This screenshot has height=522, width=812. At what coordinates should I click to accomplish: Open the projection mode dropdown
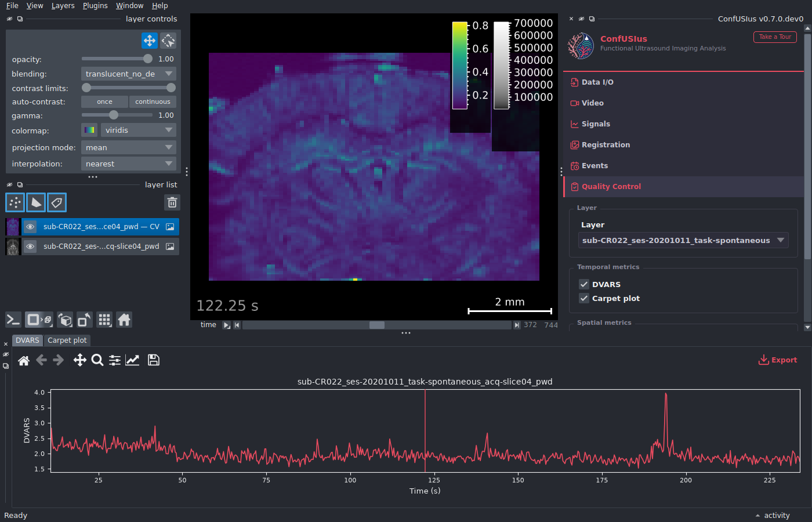[128, 148]
